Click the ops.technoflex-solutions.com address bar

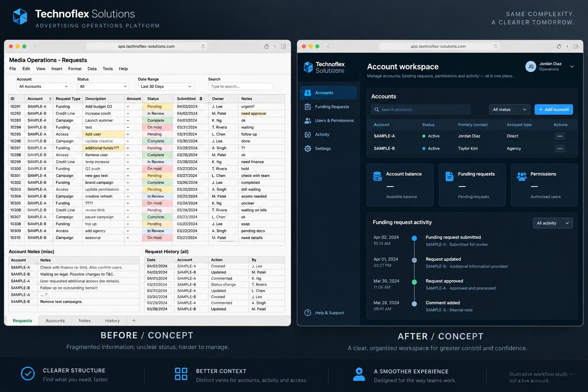click(146, 46)
